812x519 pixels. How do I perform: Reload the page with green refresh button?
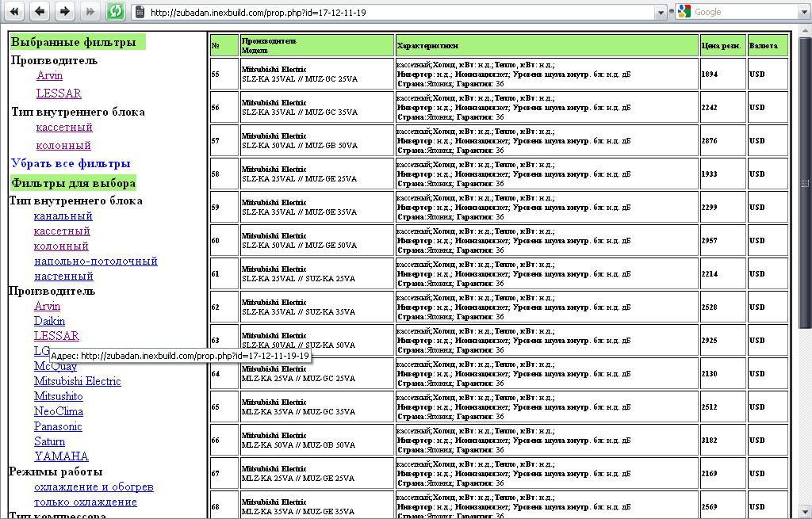[x=116, y=11]
